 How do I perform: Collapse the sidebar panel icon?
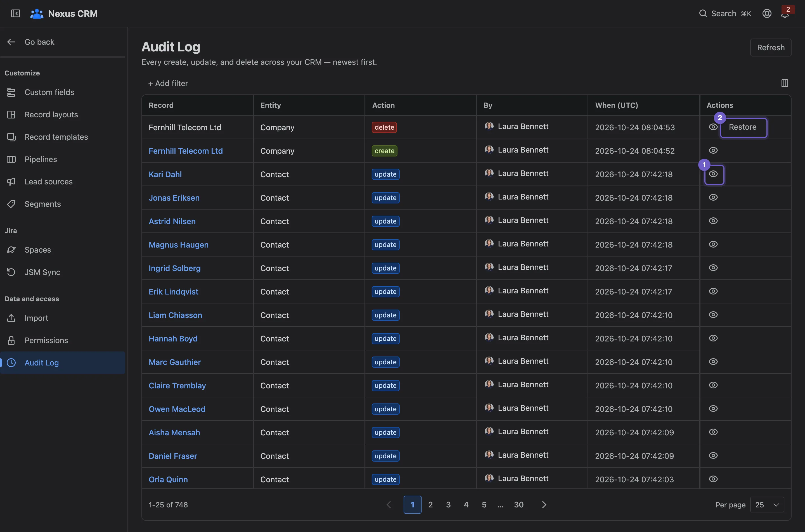click(16, 14)
